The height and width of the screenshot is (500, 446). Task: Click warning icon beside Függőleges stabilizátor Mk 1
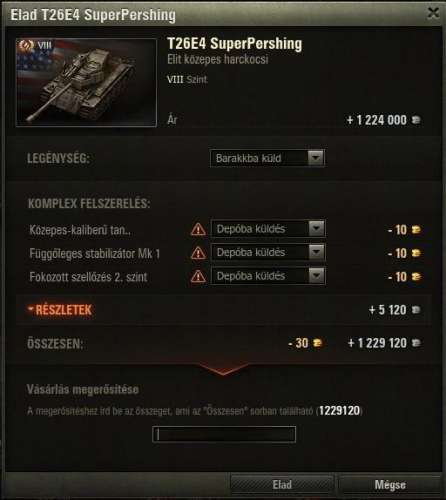(198, 253)
